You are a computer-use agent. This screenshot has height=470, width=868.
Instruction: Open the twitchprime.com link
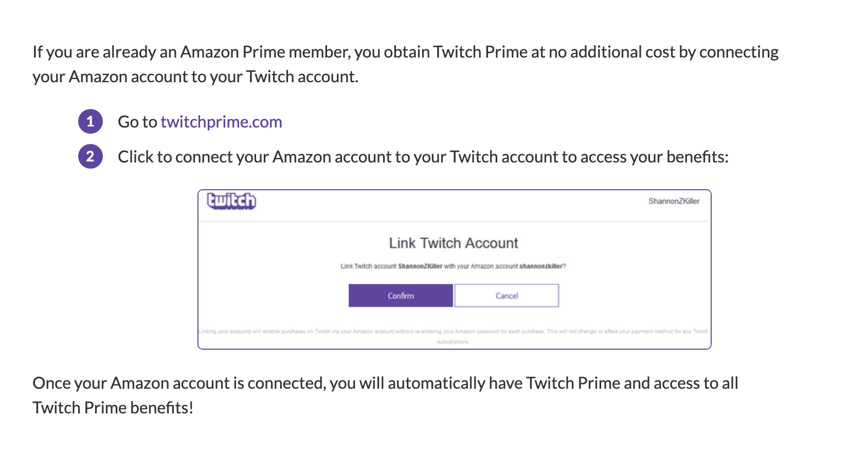tap(221, 122)
